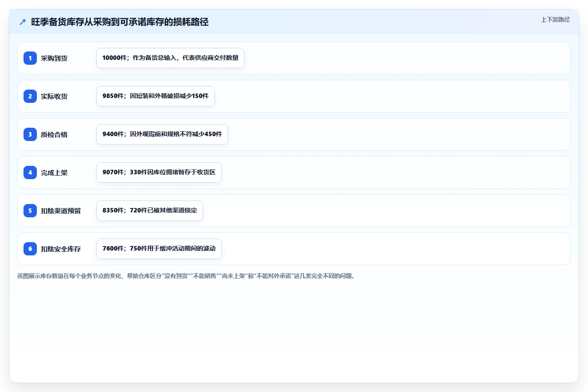Select step number 3 badge
The image size is (588, 392).
click(x=30, y=134)
